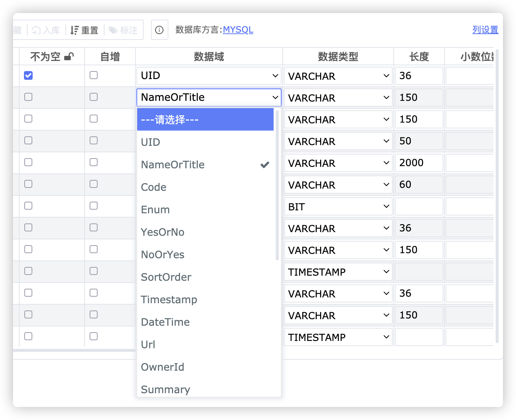Image resolution: width=516 pixels, height=420 pixels.
Task: Open the MYSQL dialect link
Action: (x=238, y=30)
